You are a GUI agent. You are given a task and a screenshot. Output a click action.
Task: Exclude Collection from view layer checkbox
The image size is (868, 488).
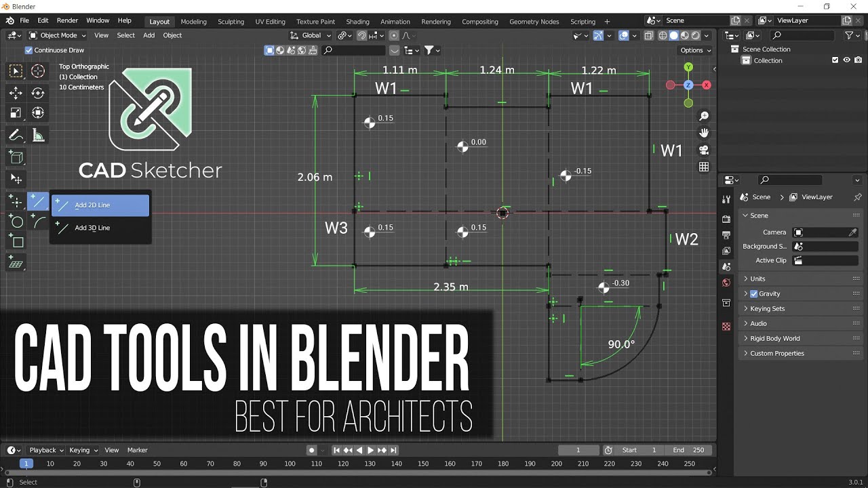point(835,60)
